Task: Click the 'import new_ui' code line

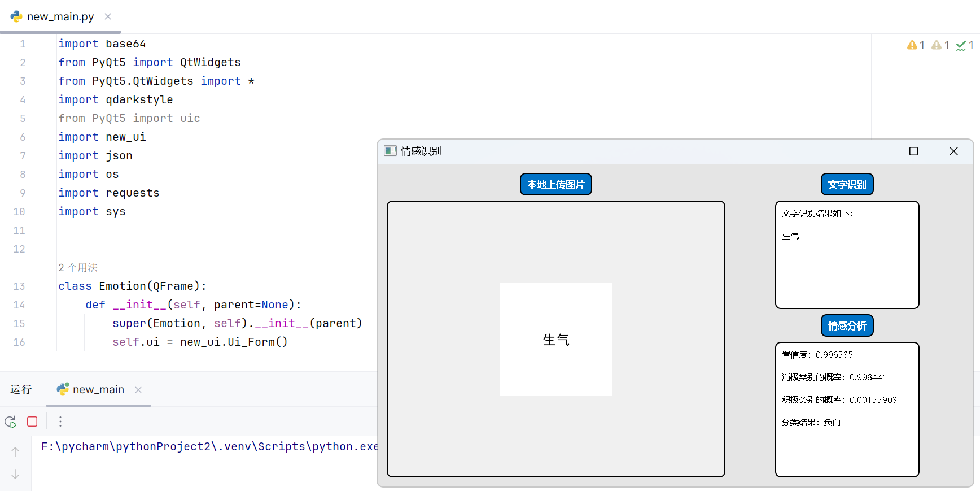Action: 102,137
